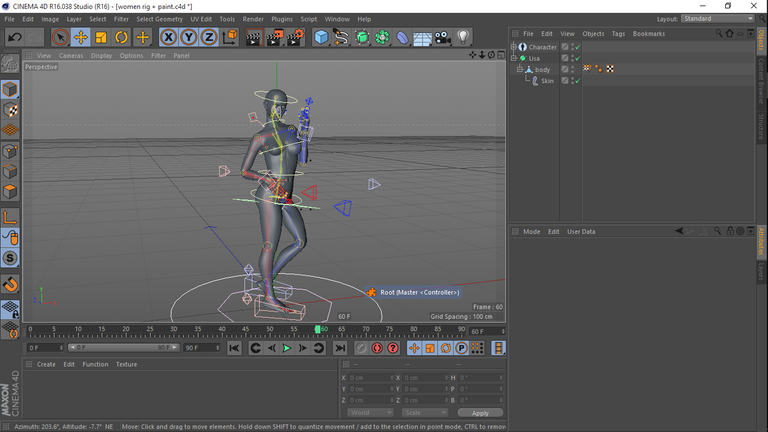
Task: Add a Camera object
Action: click(443, 37)
